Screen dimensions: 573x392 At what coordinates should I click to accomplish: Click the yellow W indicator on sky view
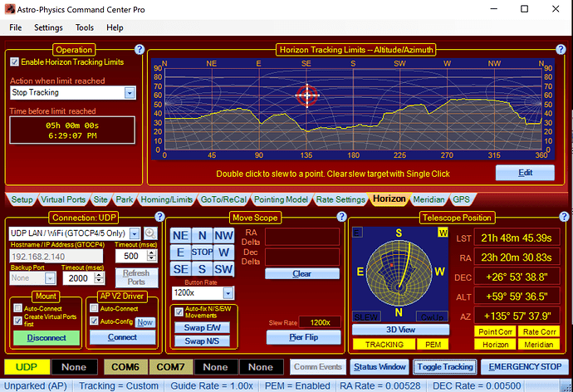pos(443,233)
